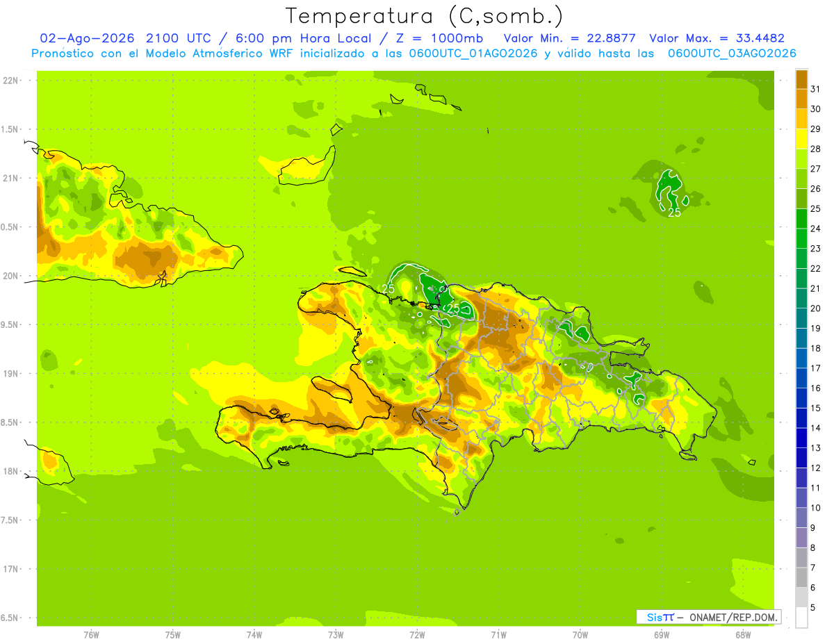
Task: Click the "25" contour label by the isolated northeastern island
Action: [674, 213]
